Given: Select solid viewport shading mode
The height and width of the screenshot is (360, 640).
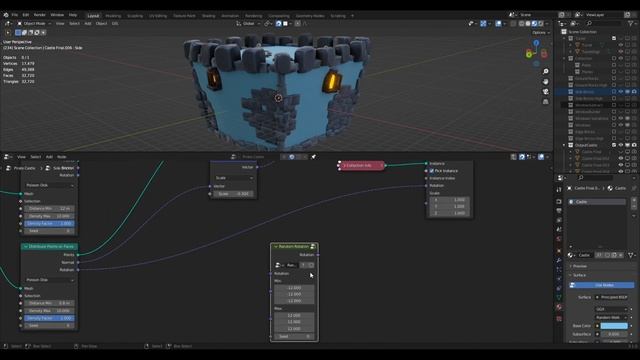Looking at the screenshot, I should tap(528, 24).
